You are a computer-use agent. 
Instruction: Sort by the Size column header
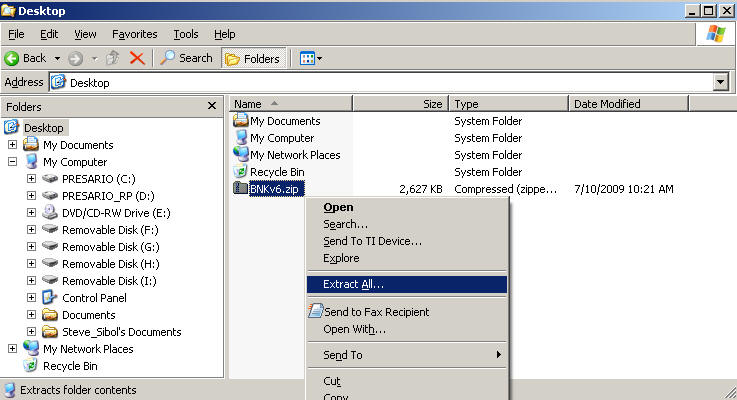400,104
